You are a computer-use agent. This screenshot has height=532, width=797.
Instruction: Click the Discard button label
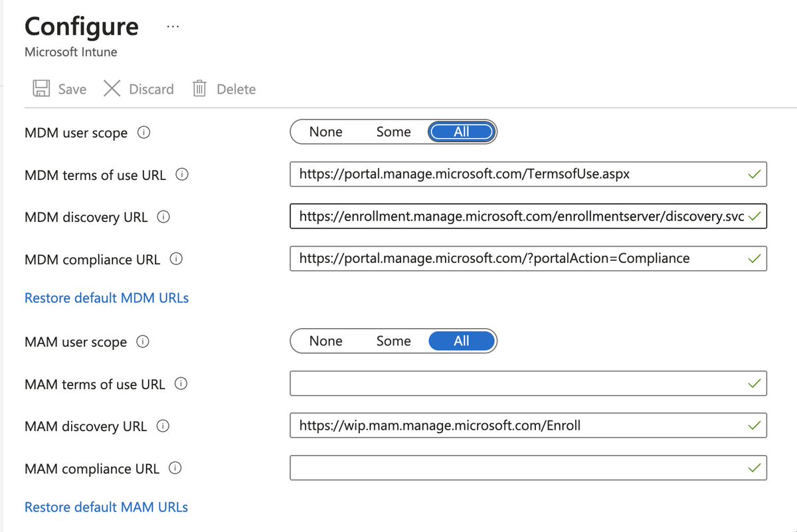coord(151,89)
